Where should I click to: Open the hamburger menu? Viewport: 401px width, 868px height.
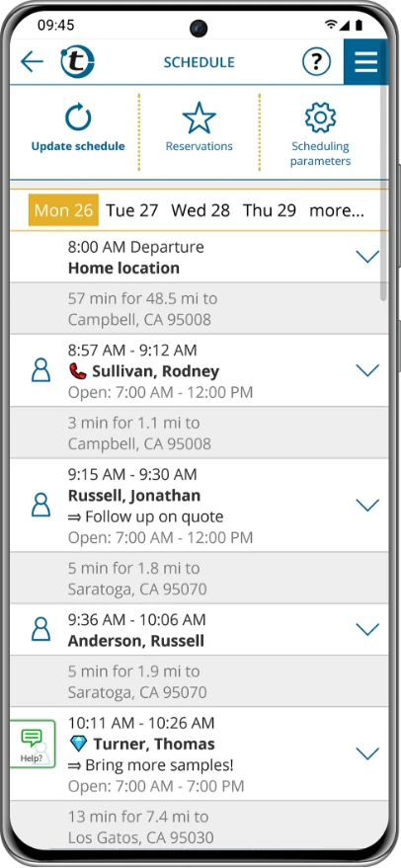365,61
